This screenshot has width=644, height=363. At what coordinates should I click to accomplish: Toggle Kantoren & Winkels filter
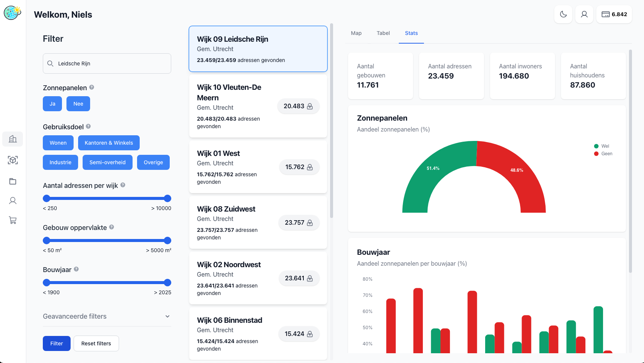[x=109, y=143]
